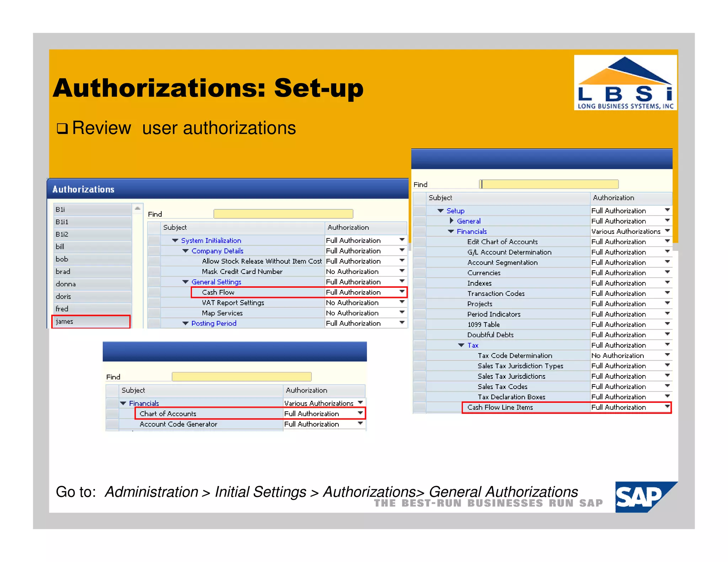Open Mask Credit Card Number authorization dropdown
The width and height of the screenshot is (728, 562).
[402, 271]
